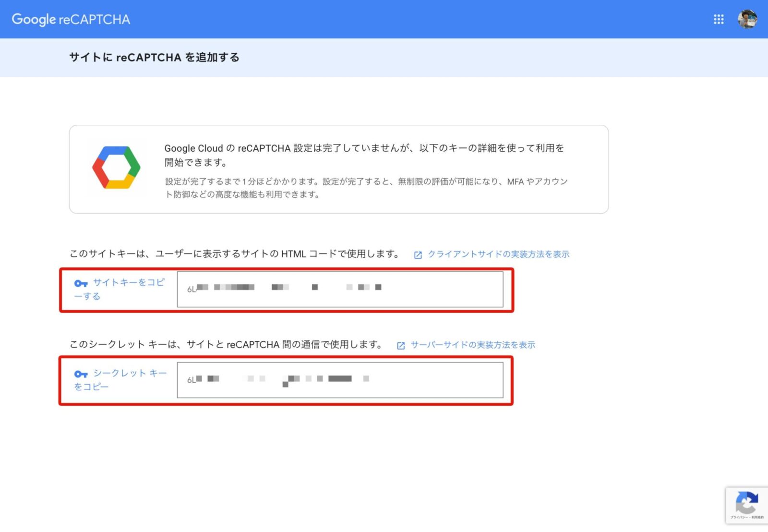Screen dimensions: 768x532
Task: Click the key icon beside シークレット キーをコピー
Action: click(81, 374)
